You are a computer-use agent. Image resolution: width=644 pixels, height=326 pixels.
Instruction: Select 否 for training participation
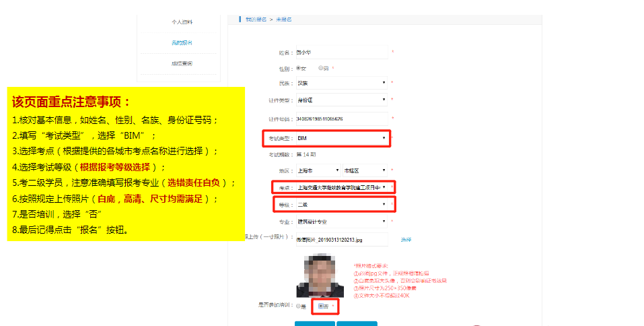[321, 306]
